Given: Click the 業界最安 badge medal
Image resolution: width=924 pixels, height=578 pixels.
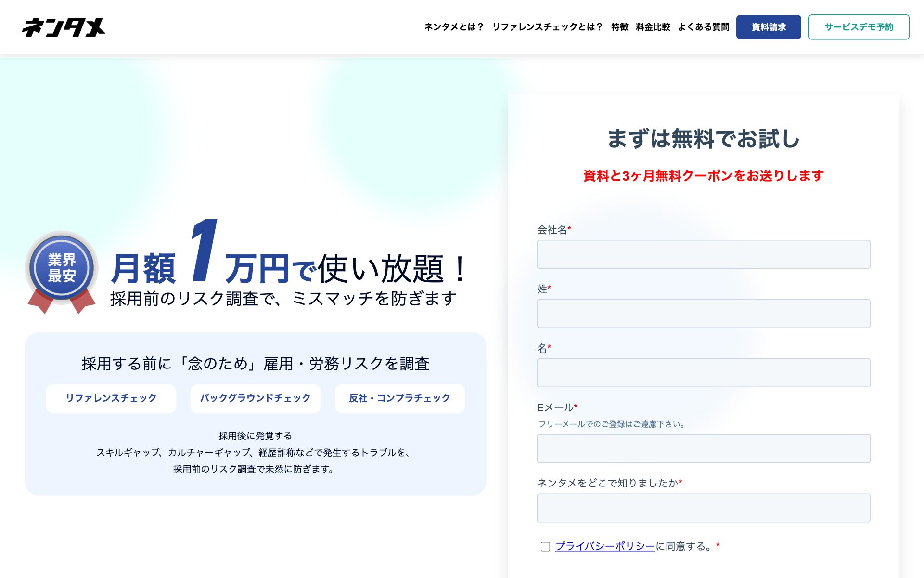Looking at the screenshot, I should point(62,272).
